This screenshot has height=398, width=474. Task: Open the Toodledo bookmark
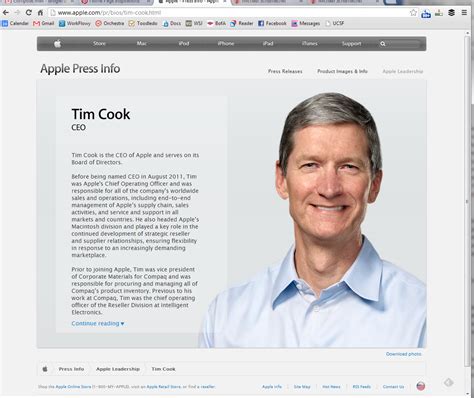pyautogui.click(x=143, y=23)
